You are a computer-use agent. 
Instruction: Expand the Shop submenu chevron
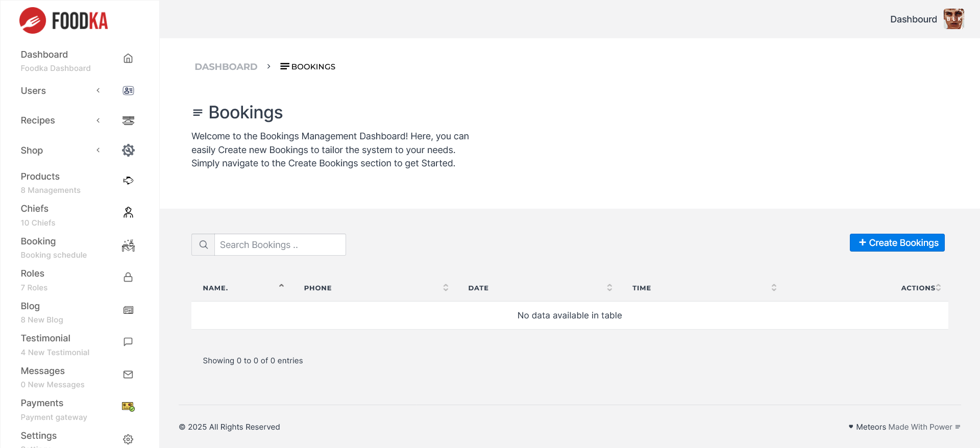coord(98,150)
